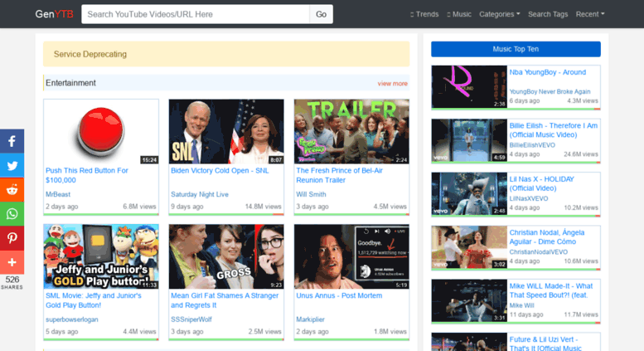This screenshot has height=351, width=644.
Task: Open Mike WiLL Made-It video thumbnail
Action: [469, 300]
